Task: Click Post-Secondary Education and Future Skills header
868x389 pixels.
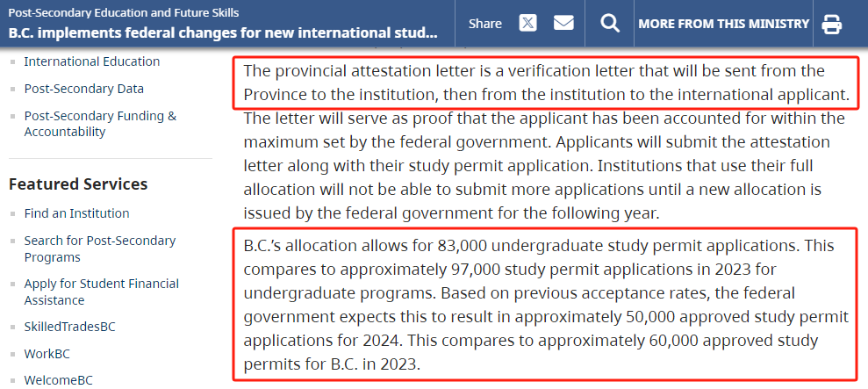Action: (x=123, y=12)
